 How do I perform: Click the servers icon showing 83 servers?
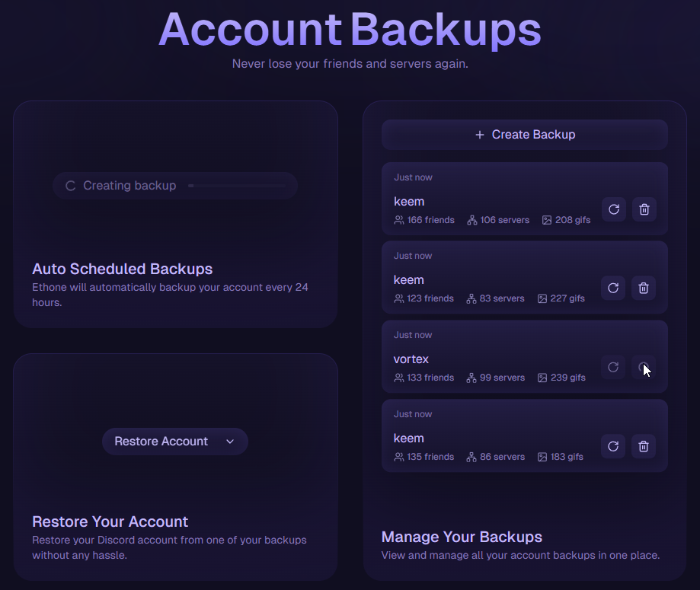pos(471,298)
